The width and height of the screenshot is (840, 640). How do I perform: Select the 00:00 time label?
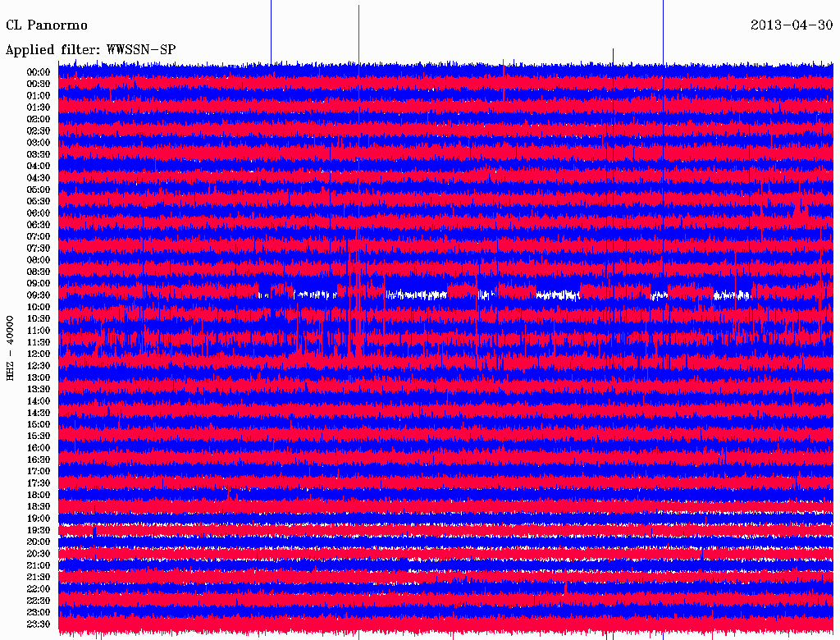pyautogui.click(x=39, y=72)
